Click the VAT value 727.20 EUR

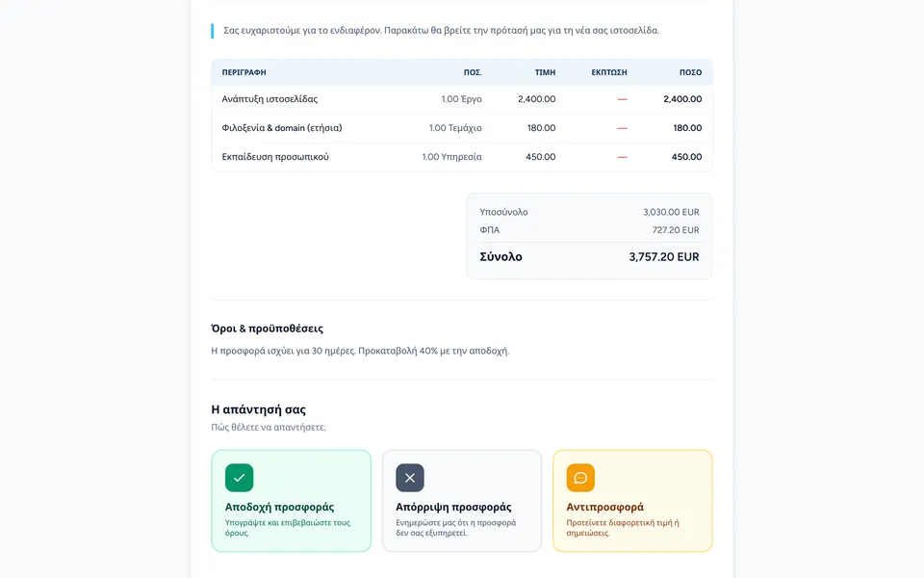point(676,230)
